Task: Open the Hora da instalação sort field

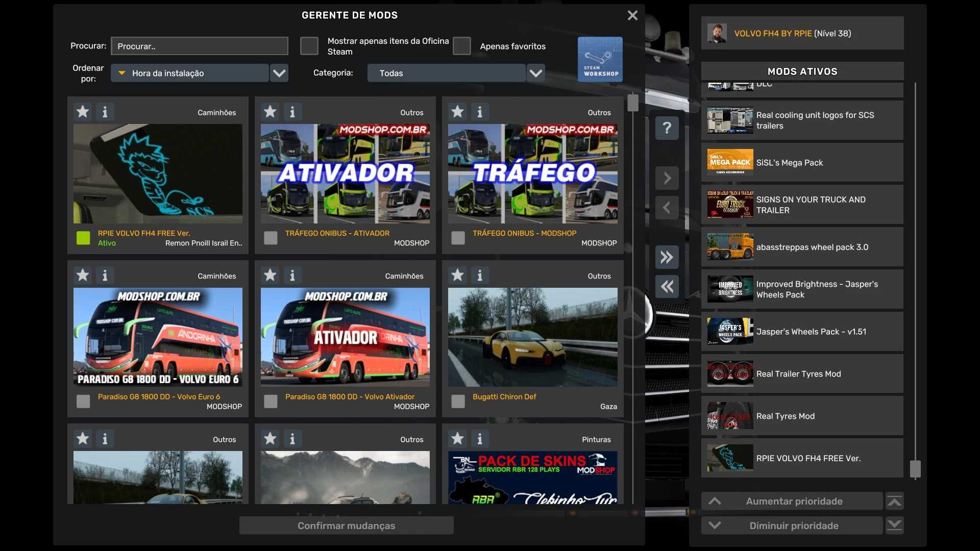Action: tap(189, 73)
